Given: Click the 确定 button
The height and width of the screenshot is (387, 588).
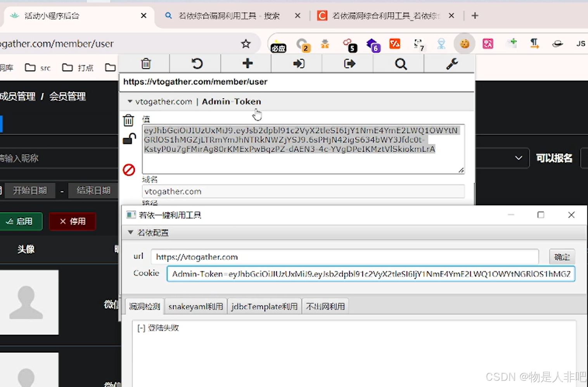Looking at the screenshot, I should (x=562, y=257).
